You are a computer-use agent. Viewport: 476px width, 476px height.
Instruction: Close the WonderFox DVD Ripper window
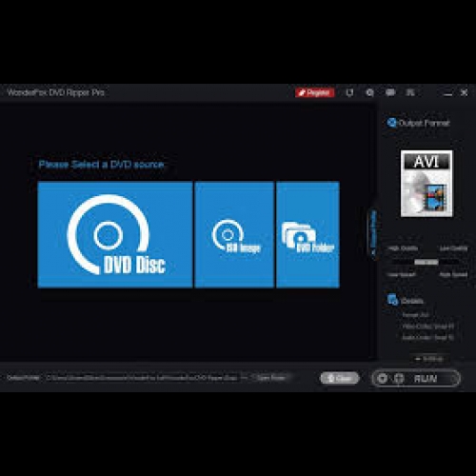(x=464, y=92)
